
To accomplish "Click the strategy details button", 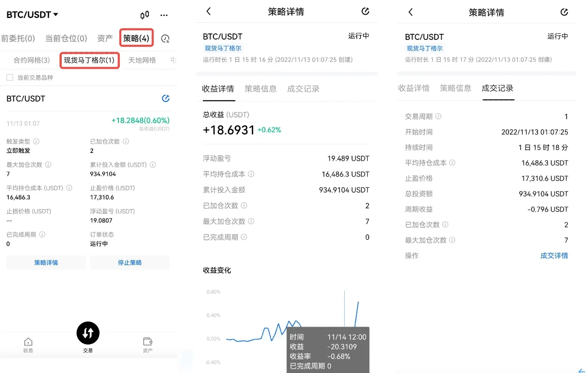I will pos(46,263).
